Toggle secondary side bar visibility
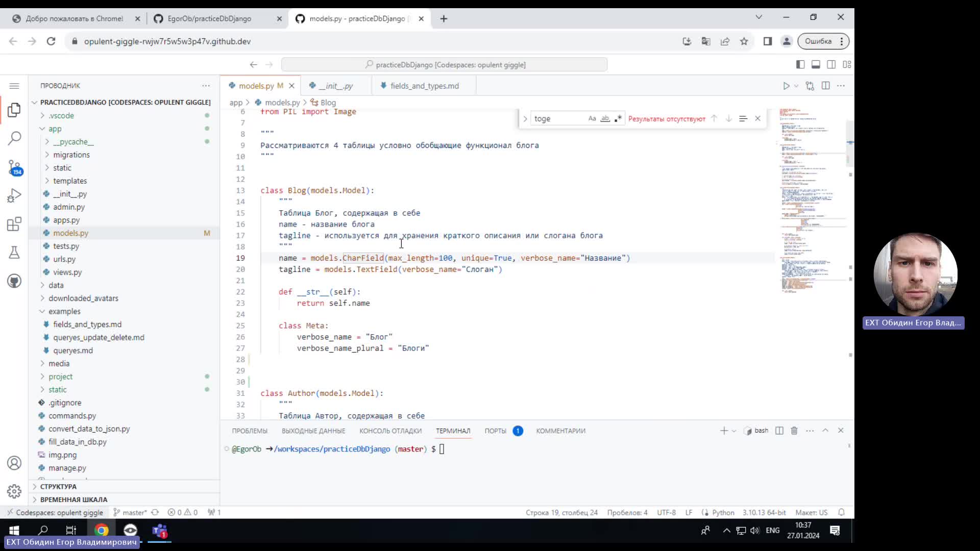Image resolution: width=980 pixels, height=551 pixels. [x=831, y=64]
